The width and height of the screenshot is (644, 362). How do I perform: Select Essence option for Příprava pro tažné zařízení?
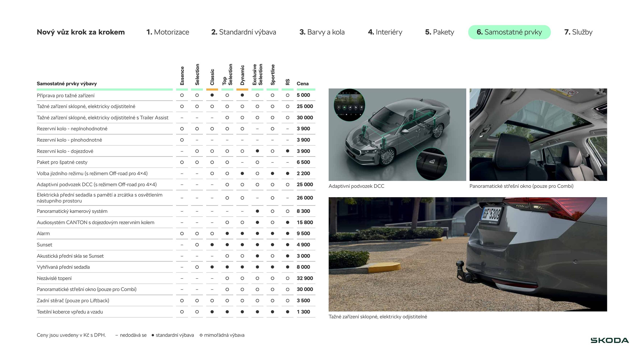182,95
